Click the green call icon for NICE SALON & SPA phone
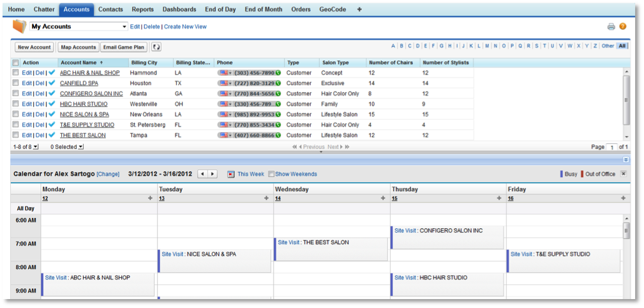Screen dimensions: 644x308 278,114
